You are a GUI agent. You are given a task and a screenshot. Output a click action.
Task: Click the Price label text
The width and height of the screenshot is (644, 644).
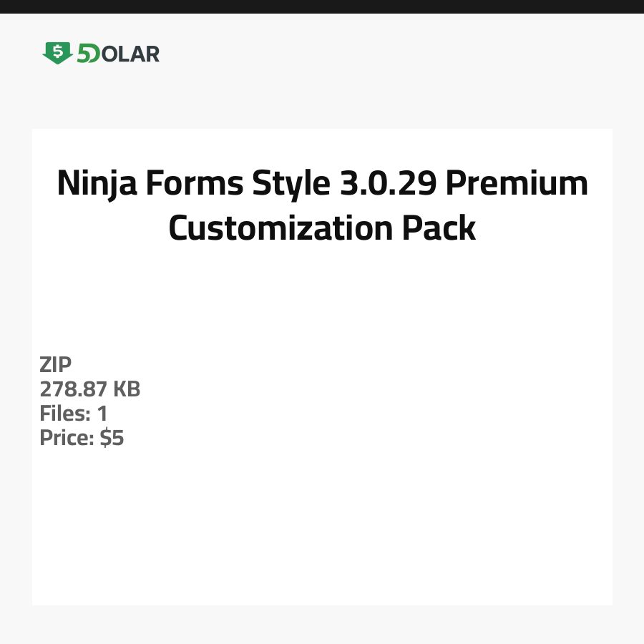67,438
